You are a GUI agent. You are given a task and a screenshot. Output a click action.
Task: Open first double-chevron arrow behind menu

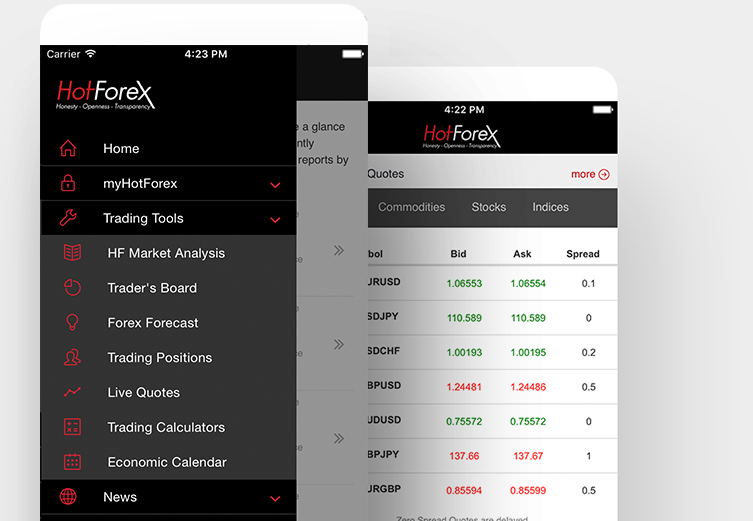tap(339, 250)
